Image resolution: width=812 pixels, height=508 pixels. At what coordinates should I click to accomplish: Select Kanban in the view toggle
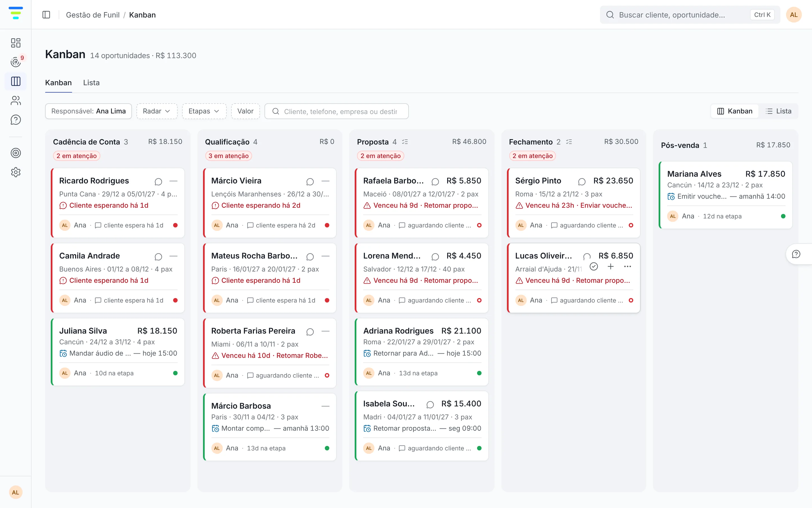click(x=735, y=111)
